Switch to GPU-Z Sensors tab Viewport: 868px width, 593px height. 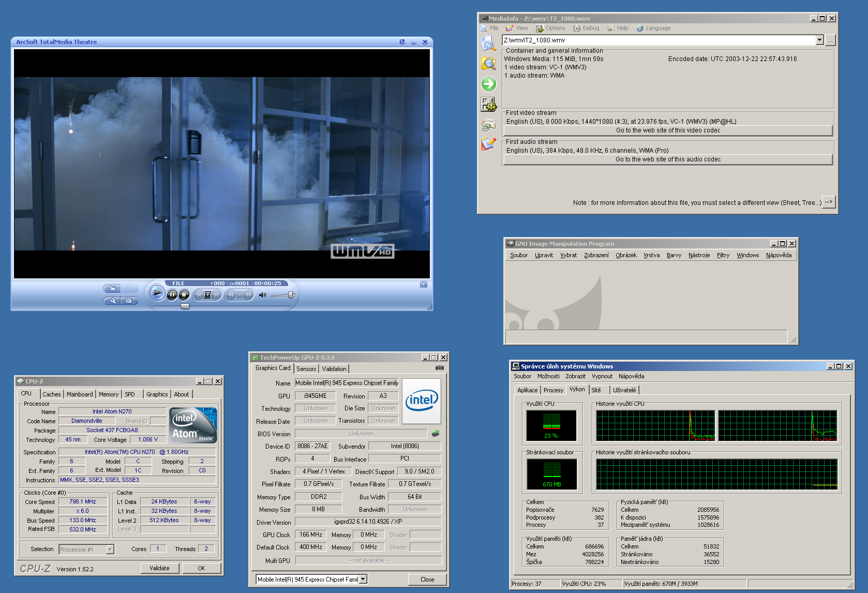306,369
